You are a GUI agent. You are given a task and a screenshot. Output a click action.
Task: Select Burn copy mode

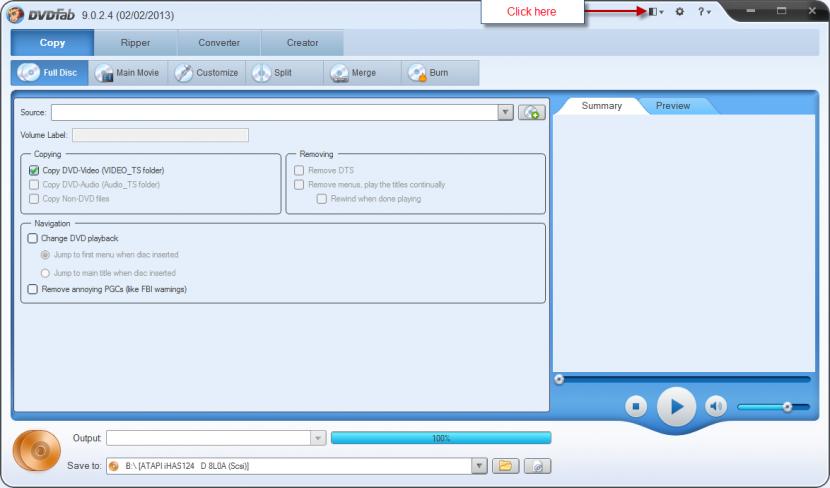[440, 73]
